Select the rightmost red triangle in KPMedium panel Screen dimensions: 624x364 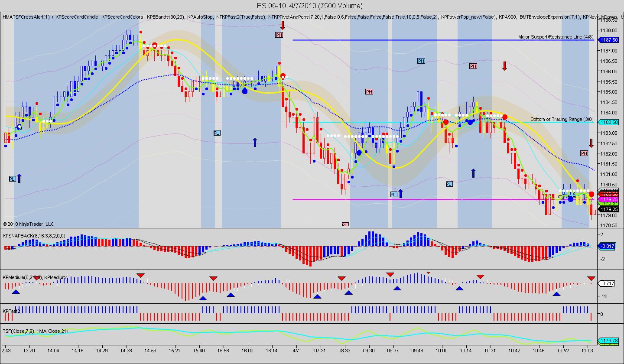click(x=591, y=278)
